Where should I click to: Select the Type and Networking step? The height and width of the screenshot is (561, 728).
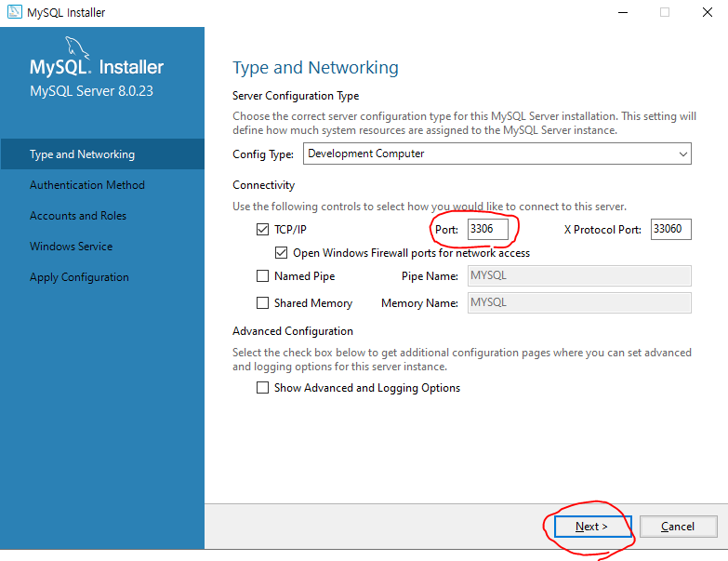click(102, 154)
